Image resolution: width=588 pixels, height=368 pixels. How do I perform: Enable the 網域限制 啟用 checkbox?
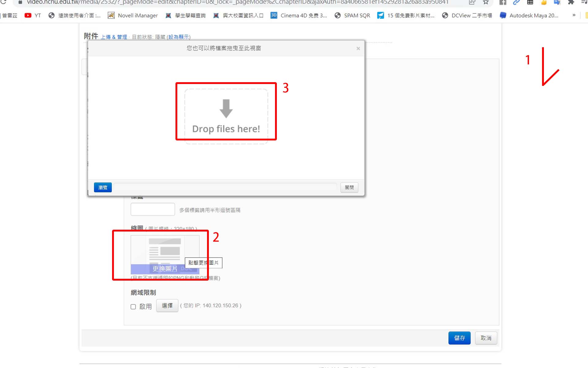(133, 307)
